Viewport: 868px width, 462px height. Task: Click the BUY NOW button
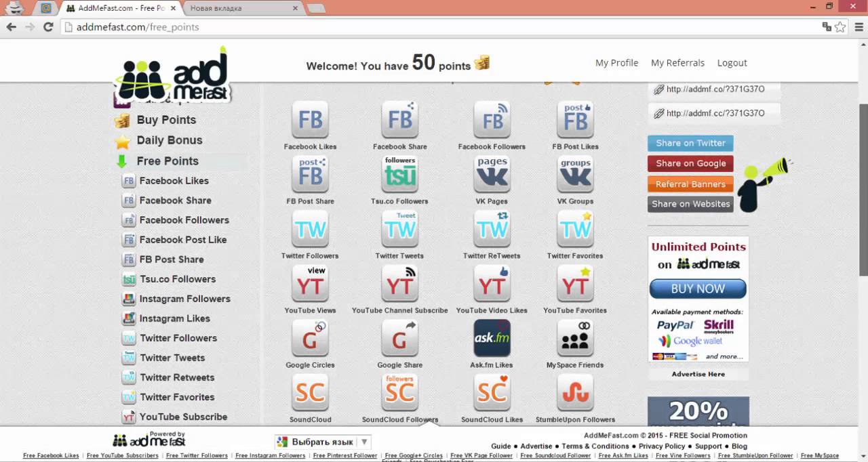pyautogui.click(x=698, y=289)
